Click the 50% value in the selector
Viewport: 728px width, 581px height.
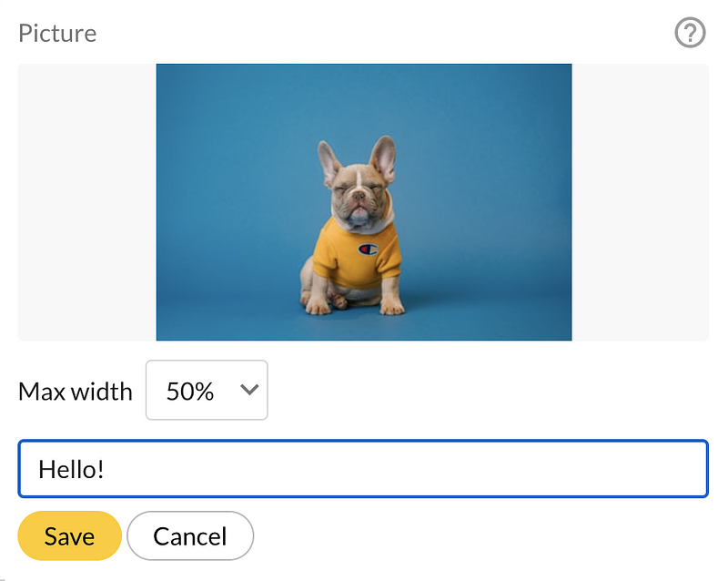pos(190,392)
